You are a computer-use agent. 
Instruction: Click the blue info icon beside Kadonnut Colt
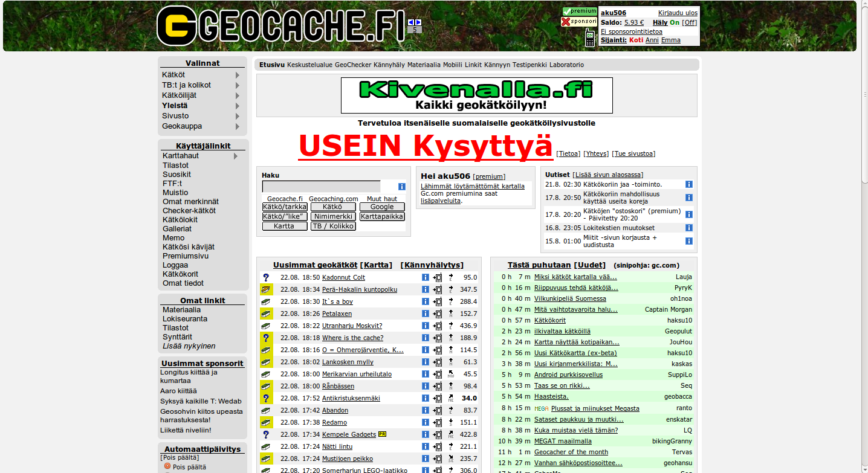click(425, 277)
